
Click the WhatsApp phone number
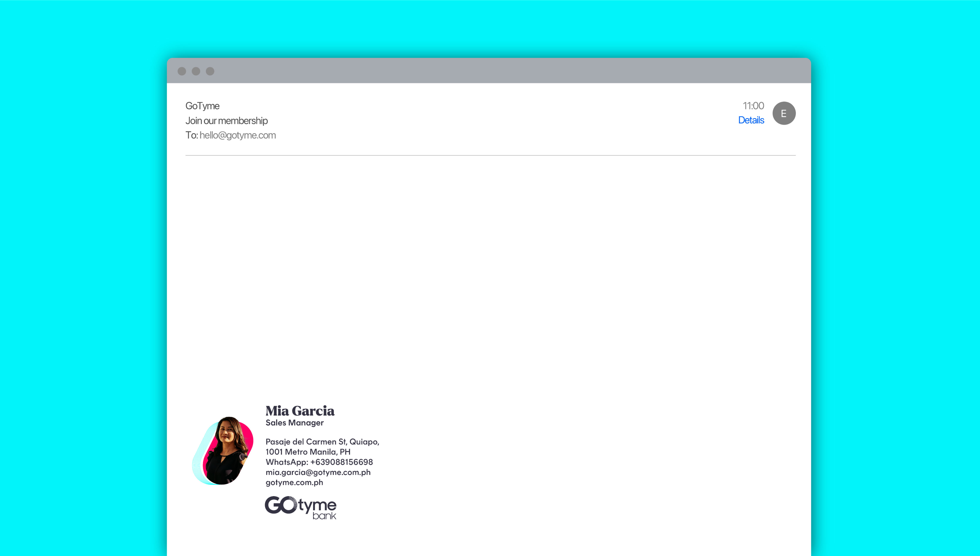(x=341, y=462)
